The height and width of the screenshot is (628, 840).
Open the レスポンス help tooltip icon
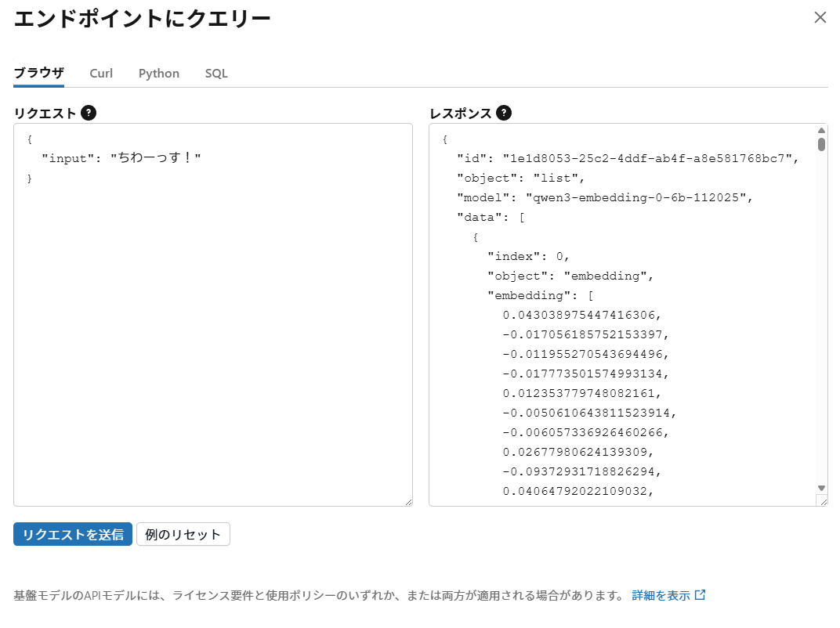(504, 113)
